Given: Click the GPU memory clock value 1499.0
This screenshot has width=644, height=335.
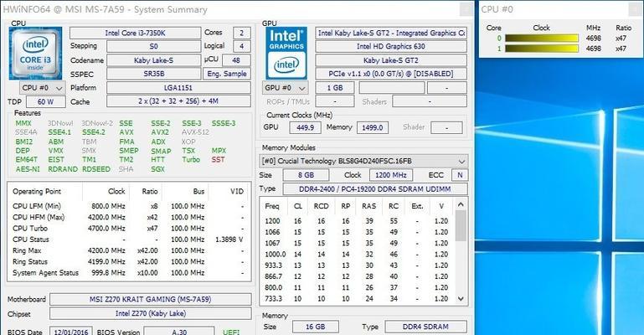Looking at the screenshot, I should (373, 127).
